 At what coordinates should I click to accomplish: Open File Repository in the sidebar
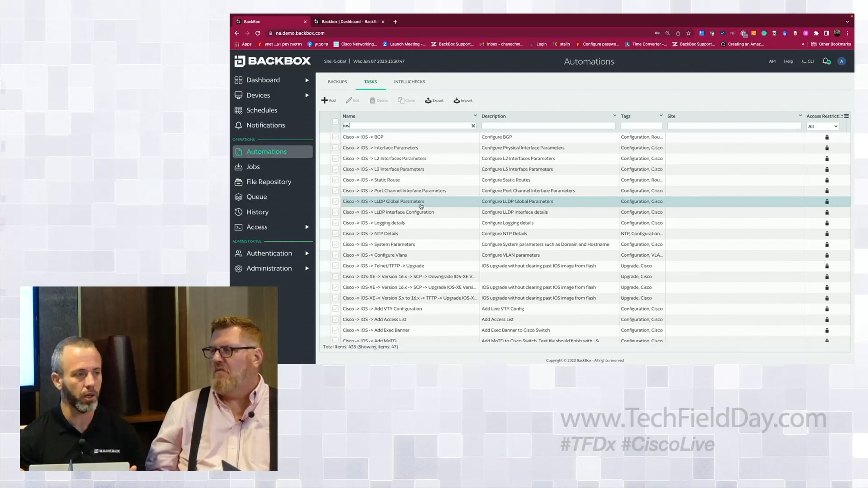point(268,181)
